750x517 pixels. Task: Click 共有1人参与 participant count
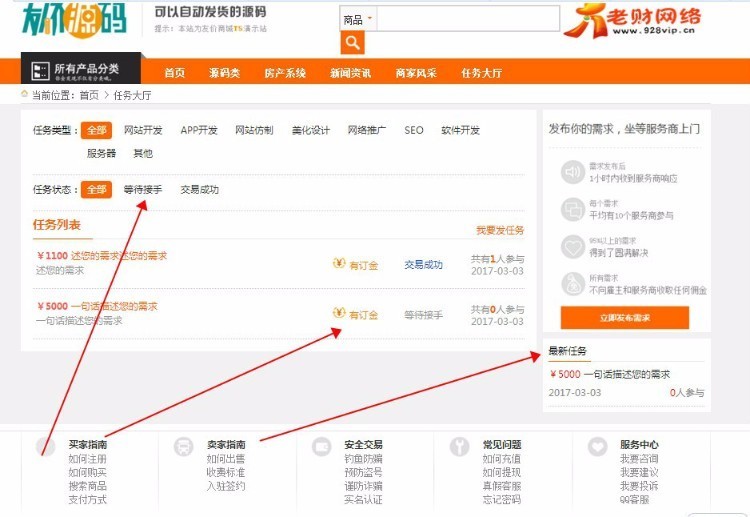pos(497,259)
